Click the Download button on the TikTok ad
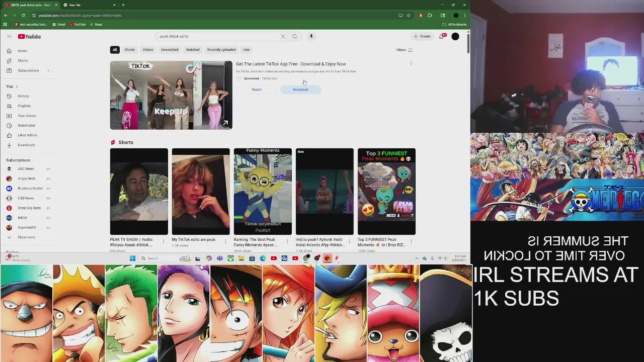The width and height of the screenshot is (644, 362). [300, 89]
